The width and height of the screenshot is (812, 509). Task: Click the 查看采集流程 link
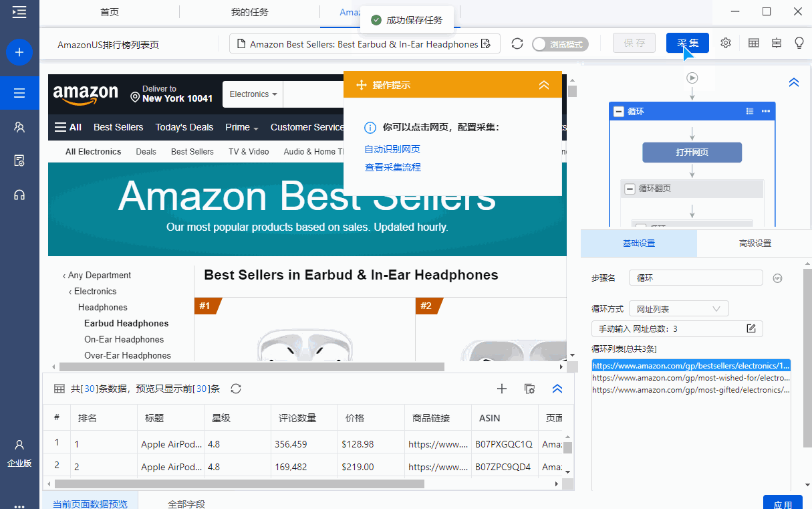(x=392, y=167)
